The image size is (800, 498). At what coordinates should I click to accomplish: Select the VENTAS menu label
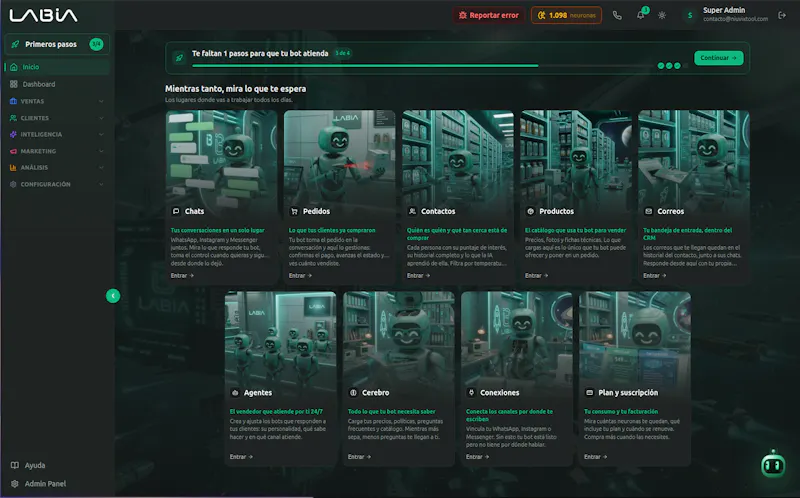click(32, 101)
